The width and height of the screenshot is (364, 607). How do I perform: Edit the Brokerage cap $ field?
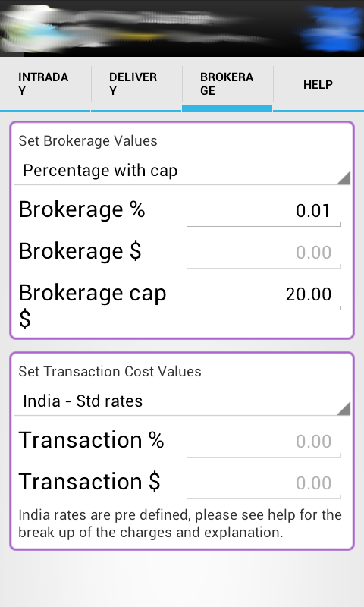tap(263, 294)
